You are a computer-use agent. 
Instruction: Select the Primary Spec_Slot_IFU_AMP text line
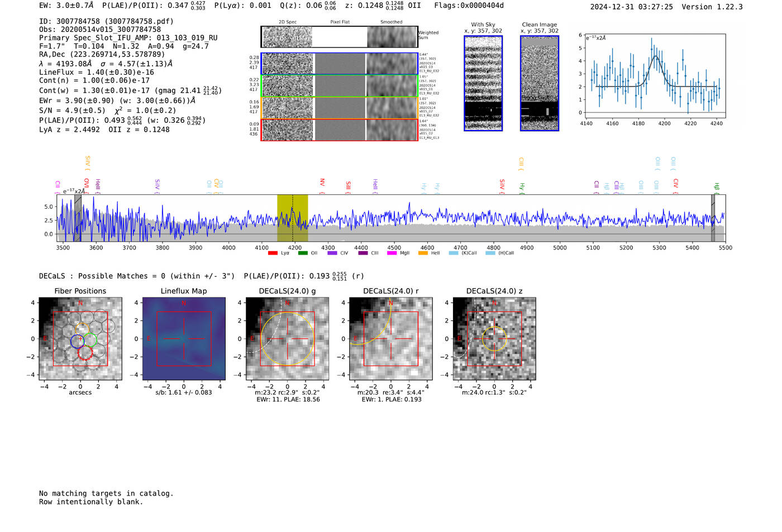[x=128, y=38]
